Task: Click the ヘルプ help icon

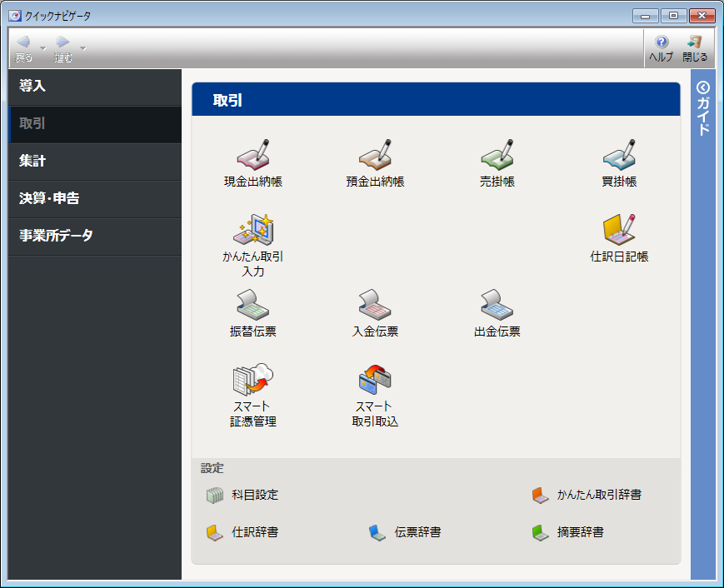Action: (662, 42)
